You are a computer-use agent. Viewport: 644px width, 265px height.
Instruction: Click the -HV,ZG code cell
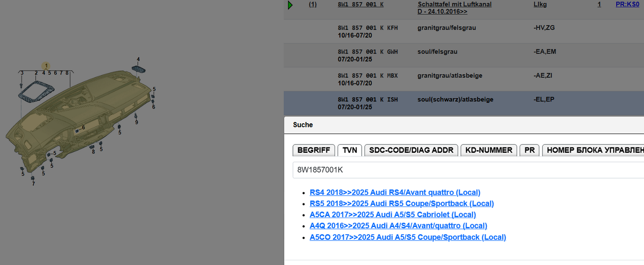tap(544, 28)
